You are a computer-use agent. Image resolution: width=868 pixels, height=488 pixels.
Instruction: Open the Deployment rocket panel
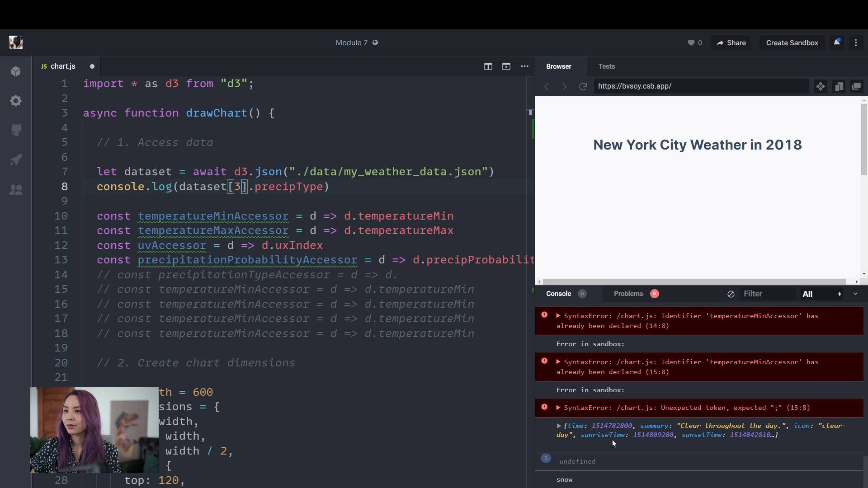(16, 160)
